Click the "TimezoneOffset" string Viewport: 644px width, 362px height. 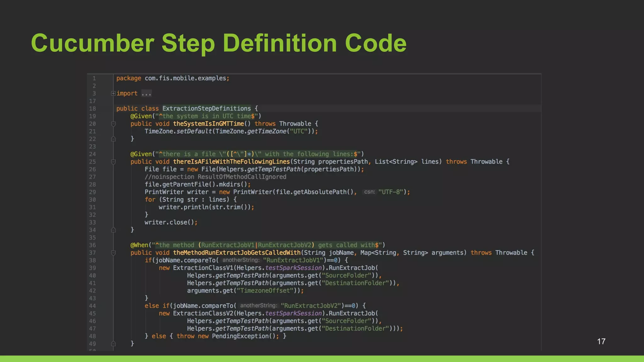coord(265,291)
